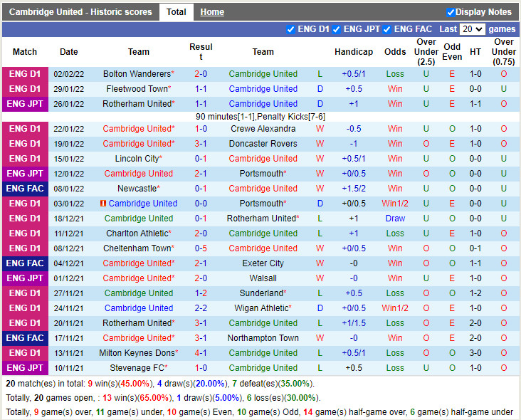Open the Last 20 games dropdown

point(472,30)
